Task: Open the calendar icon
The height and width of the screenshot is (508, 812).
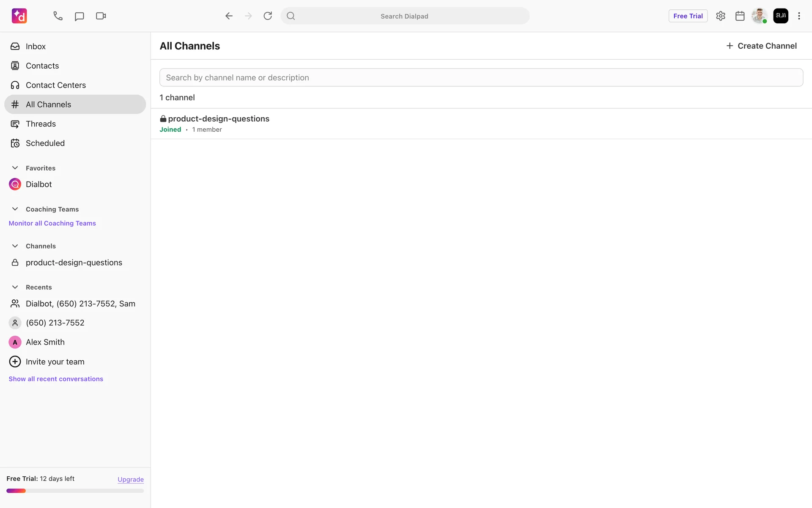Action: click(x=740, y=16)
